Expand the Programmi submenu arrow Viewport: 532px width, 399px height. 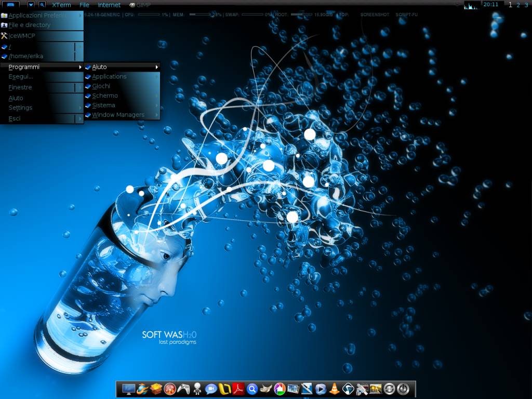[x=80, y=67]
